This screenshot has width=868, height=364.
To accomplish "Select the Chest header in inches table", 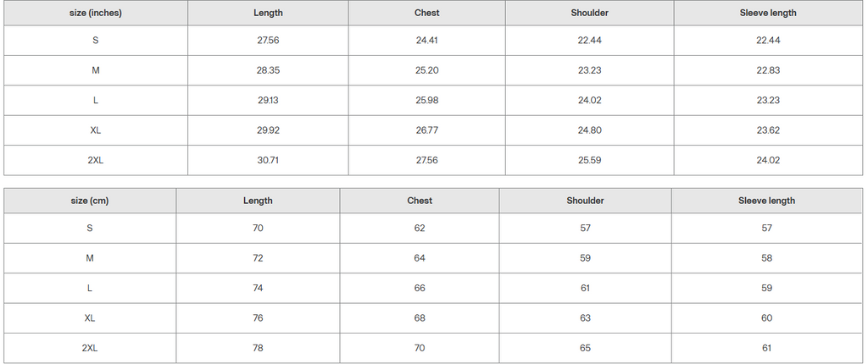I will tap(427, 14).
